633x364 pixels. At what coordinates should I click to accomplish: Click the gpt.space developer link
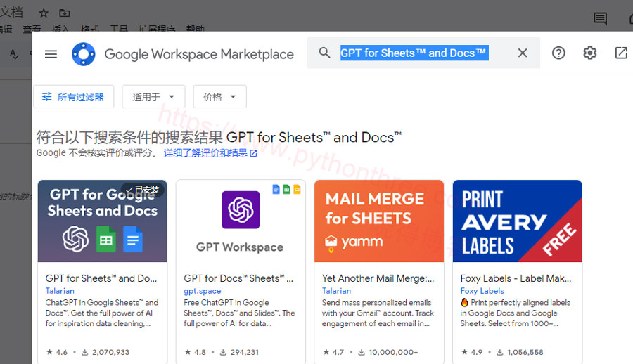[203, 290]
